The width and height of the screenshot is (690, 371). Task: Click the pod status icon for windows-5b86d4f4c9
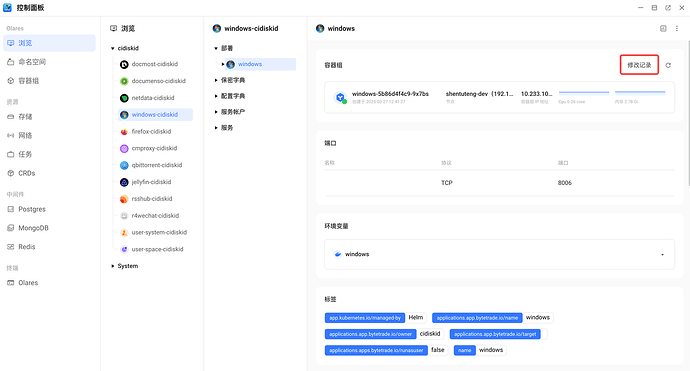point(340,98)
